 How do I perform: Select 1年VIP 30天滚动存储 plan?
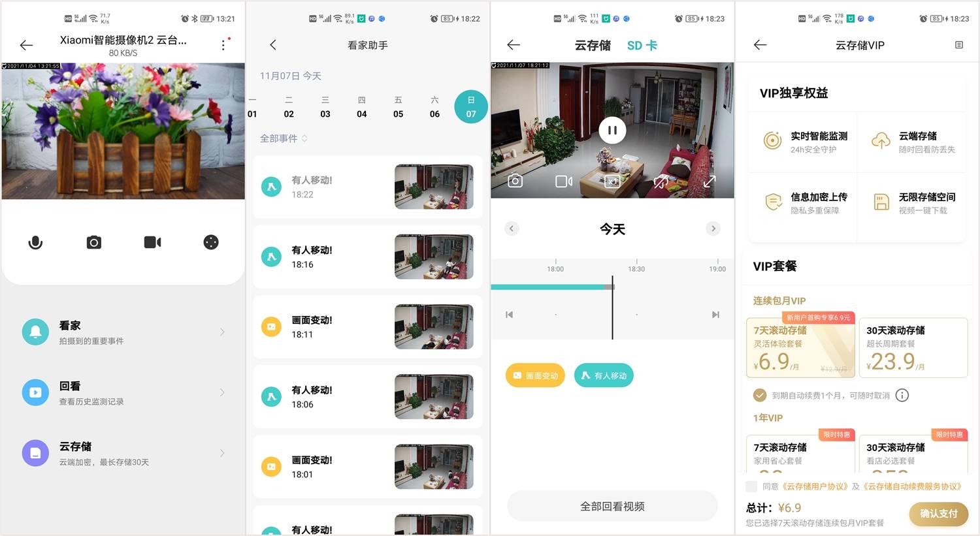(913, 454)
